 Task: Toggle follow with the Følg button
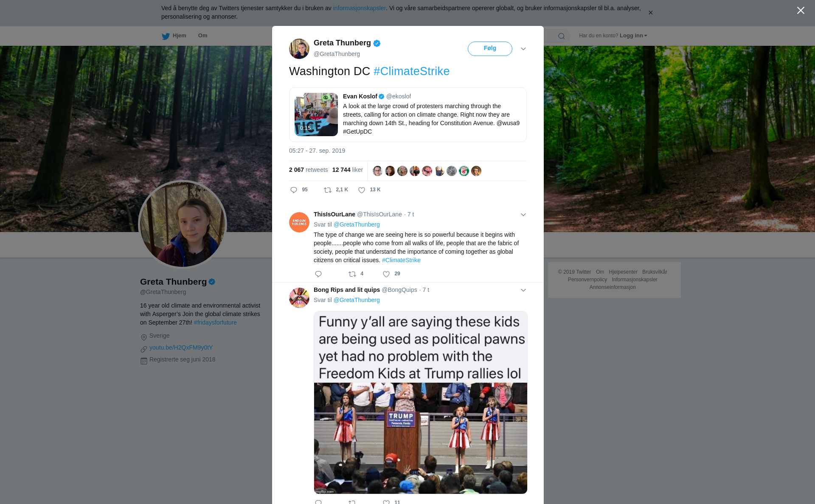(x=490, y=49)
